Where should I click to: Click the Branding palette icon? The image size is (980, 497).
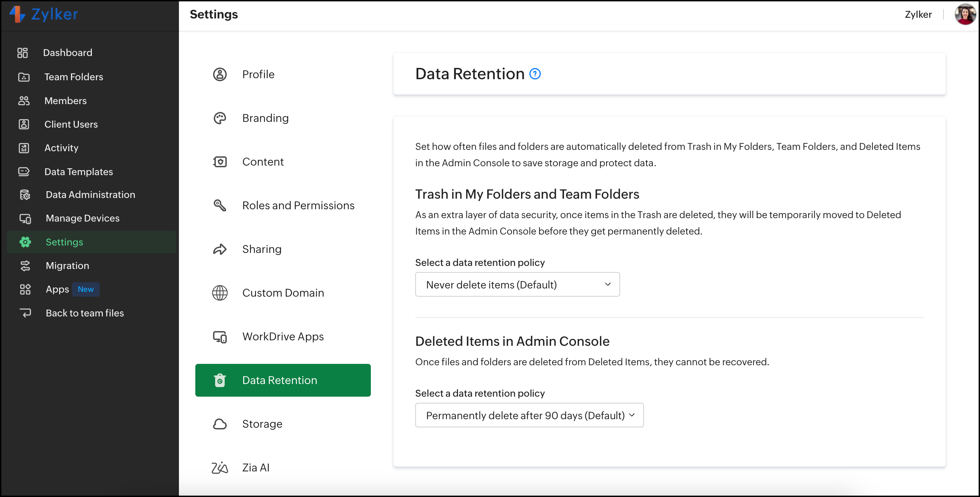(x=220, y=118)
